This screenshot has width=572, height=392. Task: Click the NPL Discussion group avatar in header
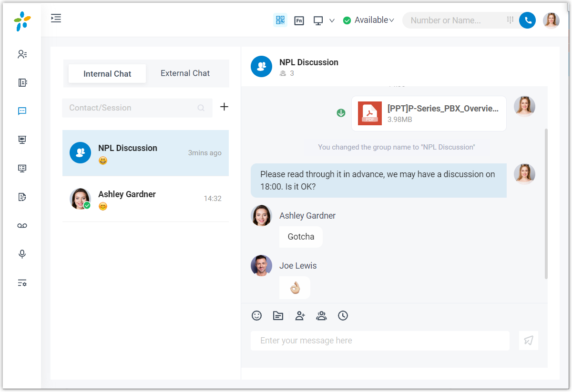(x=261, y=67)
